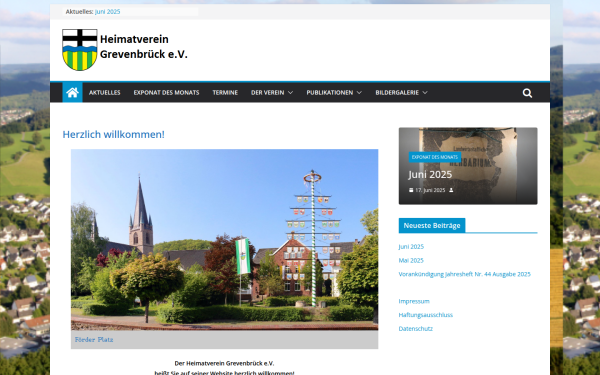Click the calendar icon beside 17. Juni 2025
This screenshot has height=375, width=600.
point(411,190)
